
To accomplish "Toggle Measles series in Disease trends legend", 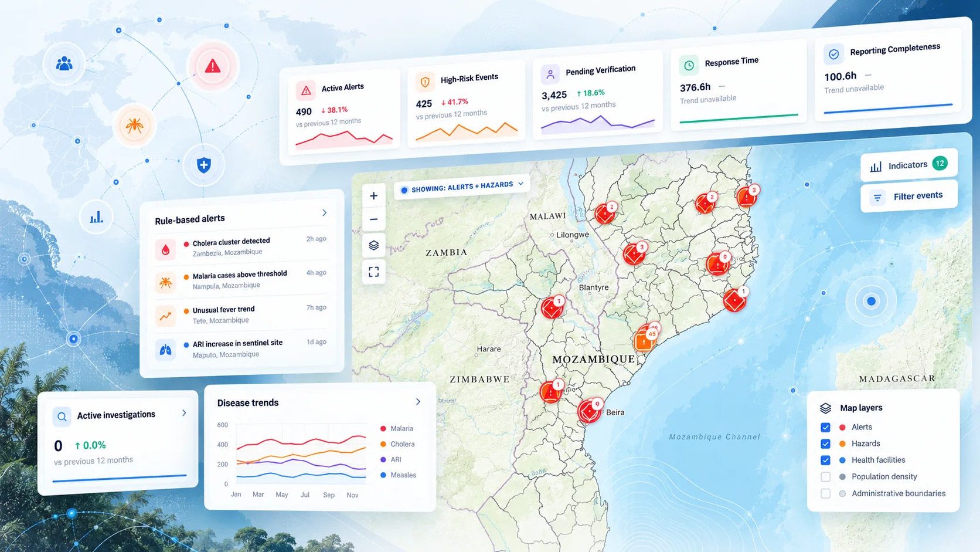I will (398, 475).
